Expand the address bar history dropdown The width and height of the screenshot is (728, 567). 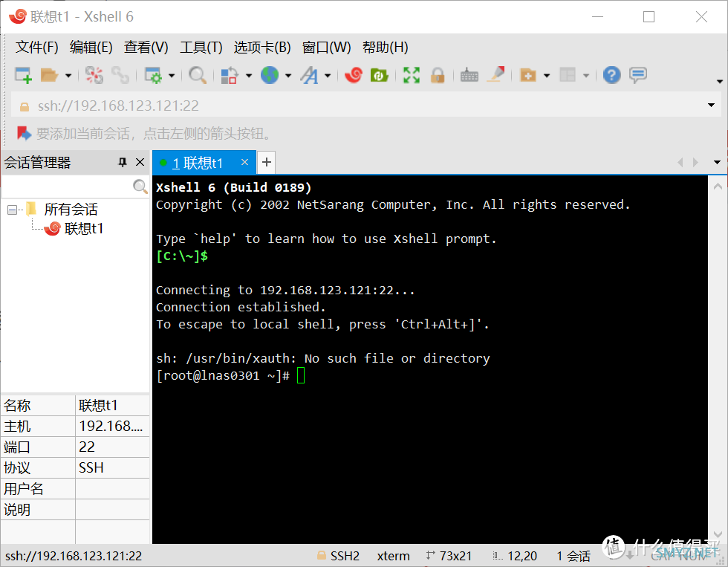pos(711,105)
